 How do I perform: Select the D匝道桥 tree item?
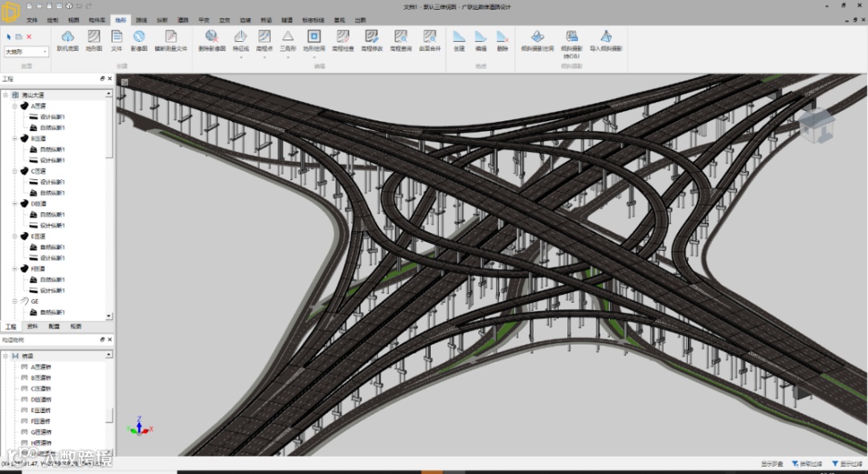(40, 398)
